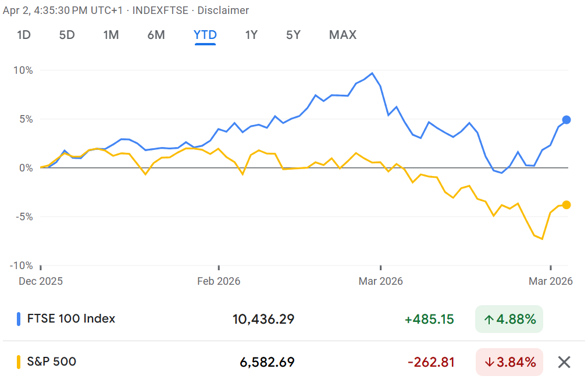Image resolution: width=588 pixels, height=383 pixels.
Task: Remove S&P 500 comparison with X icon
Action: point(564,362)
